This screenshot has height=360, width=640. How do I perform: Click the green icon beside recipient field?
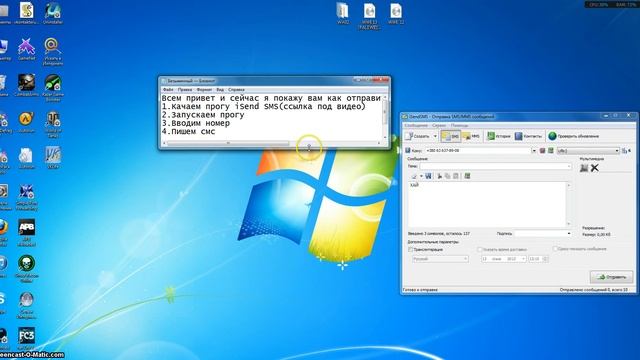551,151
